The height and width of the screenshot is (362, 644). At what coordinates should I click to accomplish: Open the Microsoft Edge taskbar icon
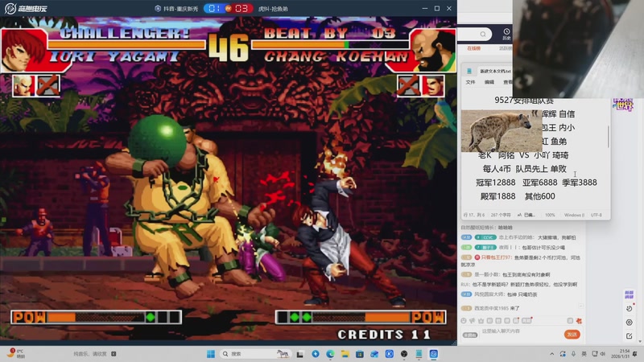[330, 354]
